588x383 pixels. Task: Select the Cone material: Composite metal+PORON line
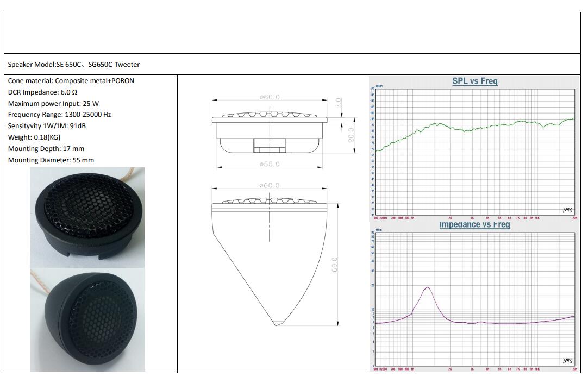71,80
